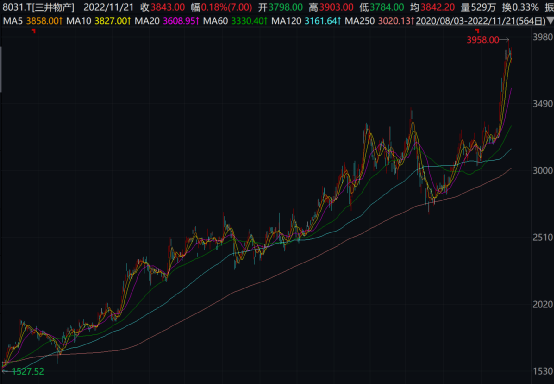Image resolution: width=554 pixels, height=384 pixels.
Task: Select the MA20 3608.95 indicator label
Action: (167, 21)
